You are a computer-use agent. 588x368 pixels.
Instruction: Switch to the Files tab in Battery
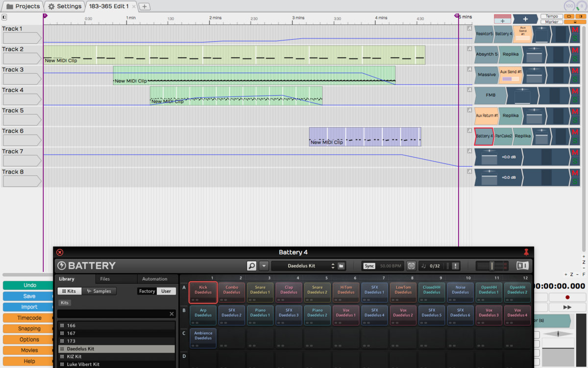pos(105,279)
